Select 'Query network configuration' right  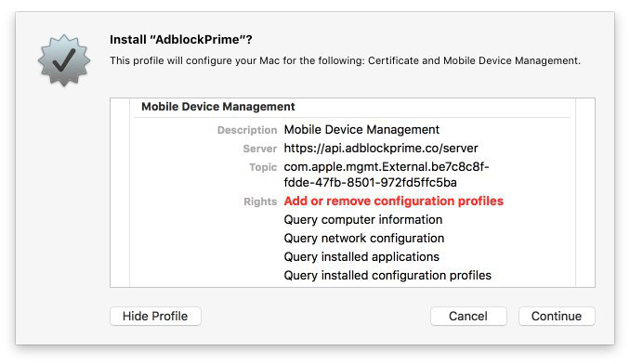click(364, 238)
